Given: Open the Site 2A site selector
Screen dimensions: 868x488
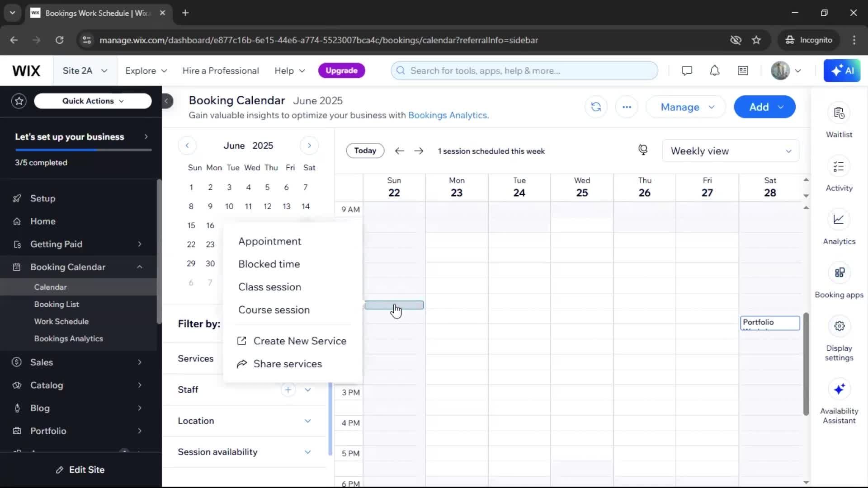Looking at the screenshot, I should (85, 70).
